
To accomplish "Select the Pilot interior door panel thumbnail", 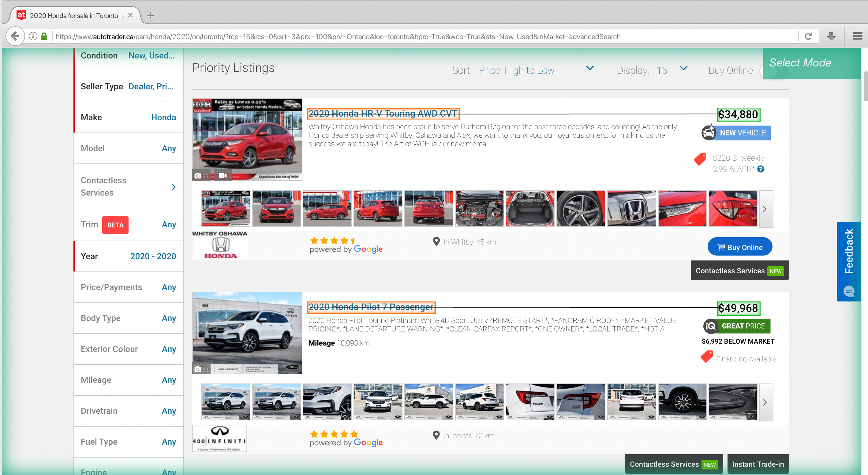I will 732,402.
